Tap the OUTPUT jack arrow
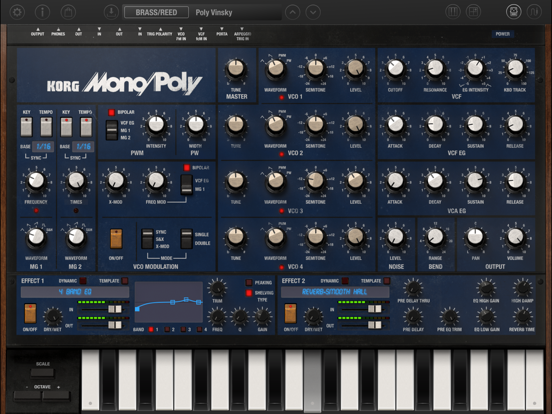This screenshot has width=552, height=414. click(38, 30)
